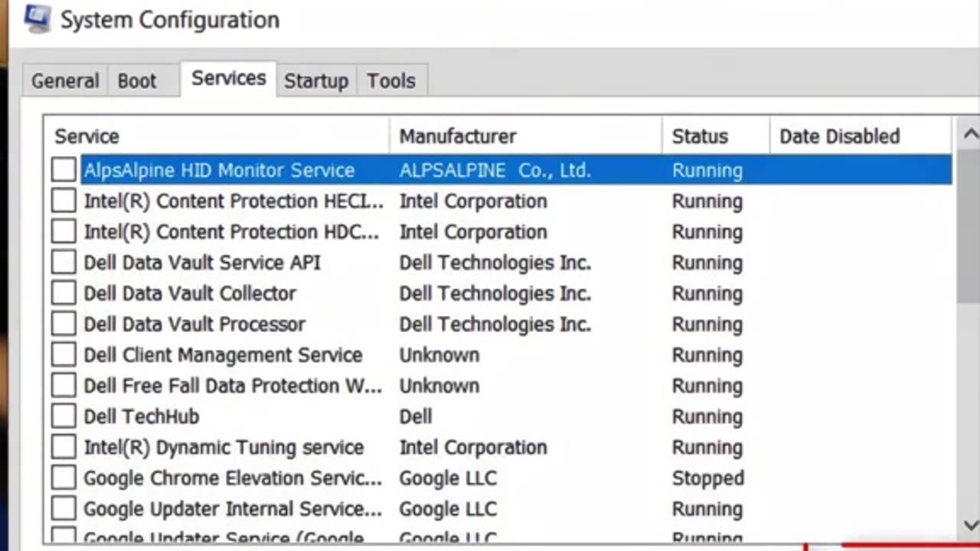Select the Dell Data Vault Processor name
The height and width of the screenshot is (551, 980).
[x=194, y=324]
